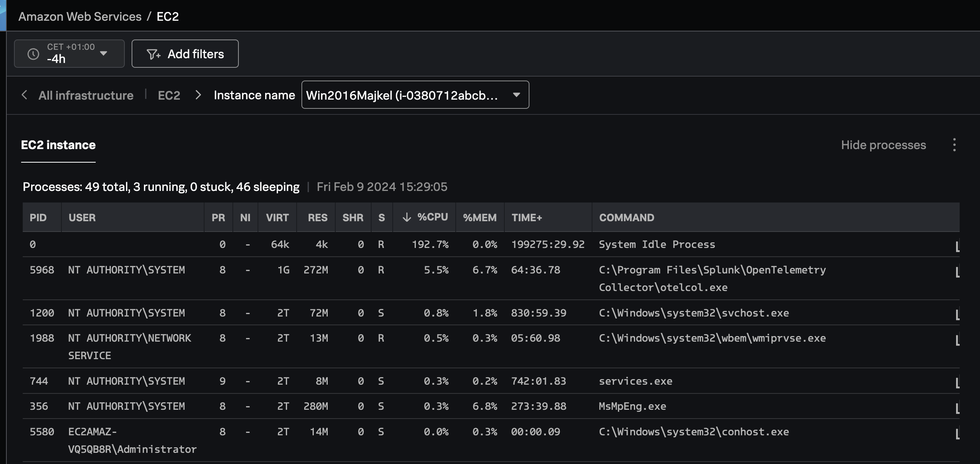The width and height of the screenshot is (980, 464).
Task: Open the three-dot overflow menu
Action: pos(955,145)
